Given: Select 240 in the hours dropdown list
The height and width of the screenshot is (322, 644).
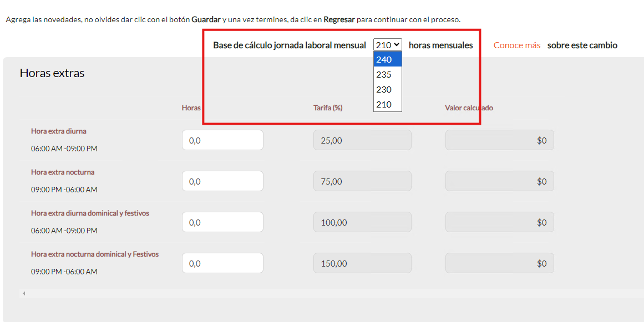Looking at the screenshot, I should (387, 59).
